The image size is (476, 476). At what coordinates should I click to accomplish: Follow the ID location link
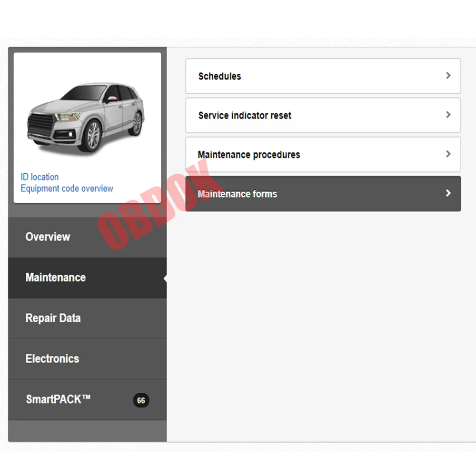pyautogui.click(x=40, y=177)
